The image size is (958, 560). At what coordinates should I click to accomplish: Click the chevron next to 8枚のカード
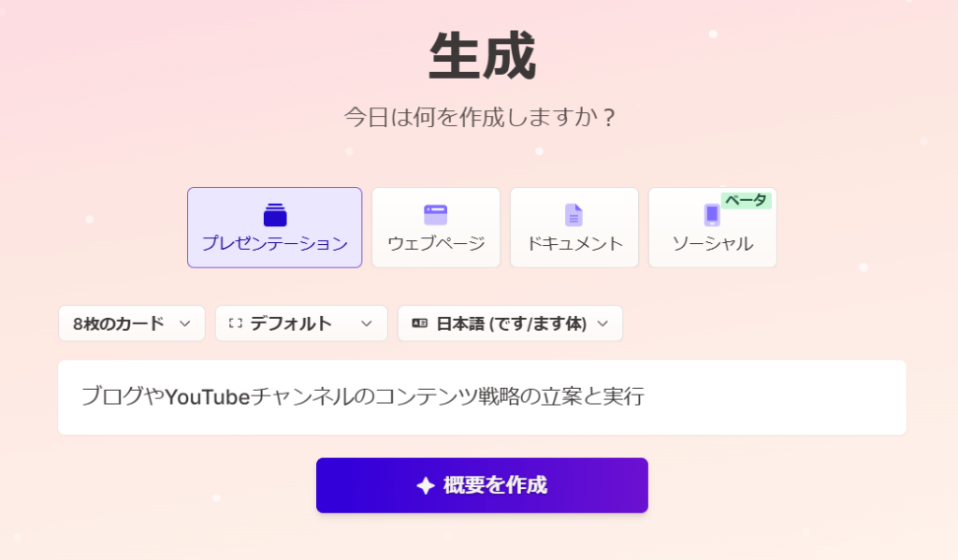pos(185,323)
